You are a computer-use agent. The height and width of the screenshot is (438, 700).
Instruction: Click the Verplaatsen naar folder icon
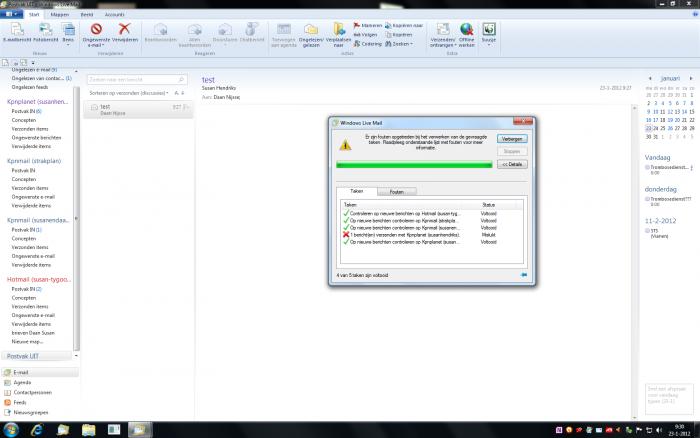pyautogui.click(x=339, y=29)
